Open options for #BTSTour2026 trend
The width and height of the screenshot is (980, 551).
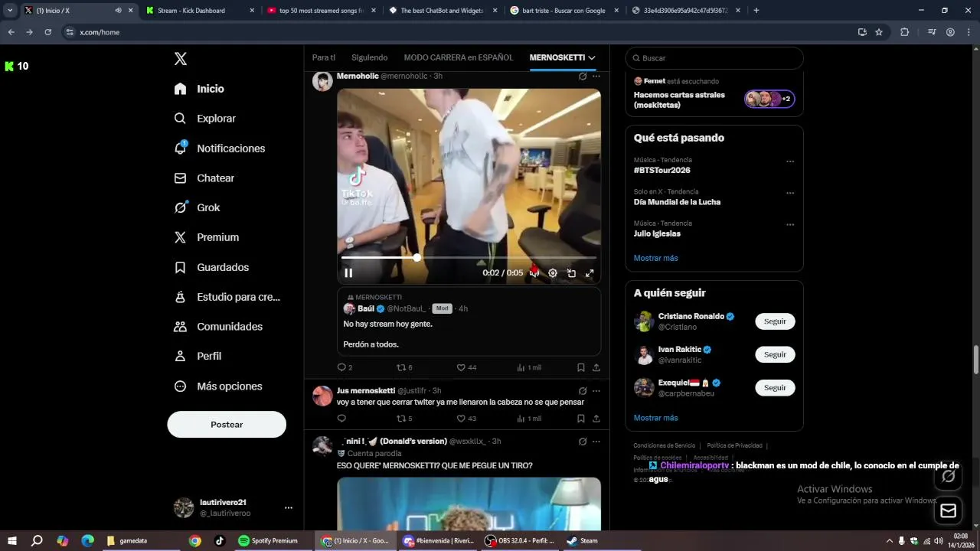point(790,161)
